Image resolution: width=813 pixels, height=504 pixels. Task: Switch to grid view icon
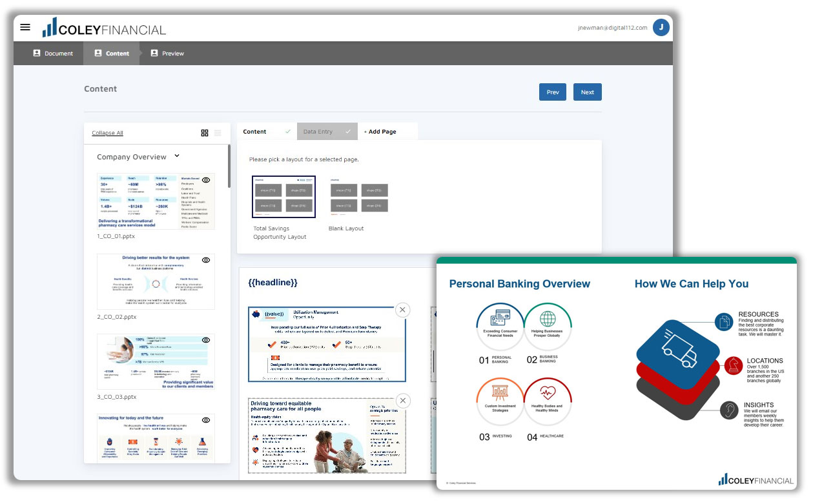click(x=205, y=133)
